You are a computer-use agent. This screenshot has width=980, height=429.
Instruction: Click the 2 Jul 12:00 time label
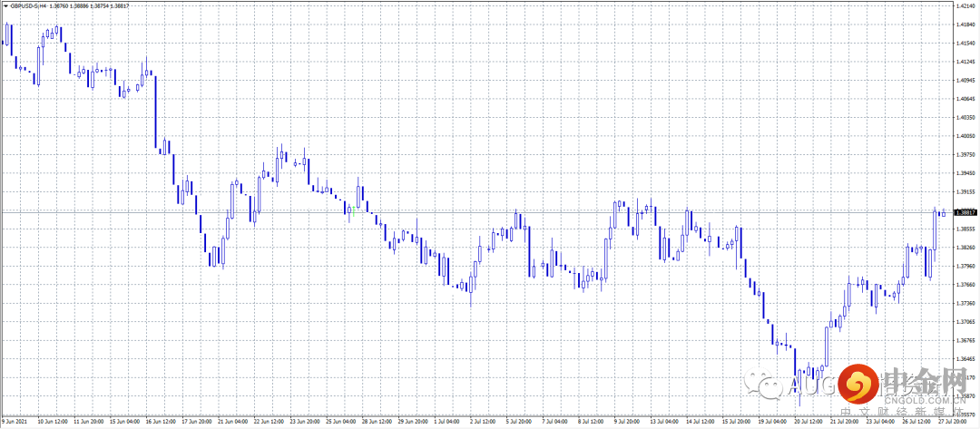[484, 422]
